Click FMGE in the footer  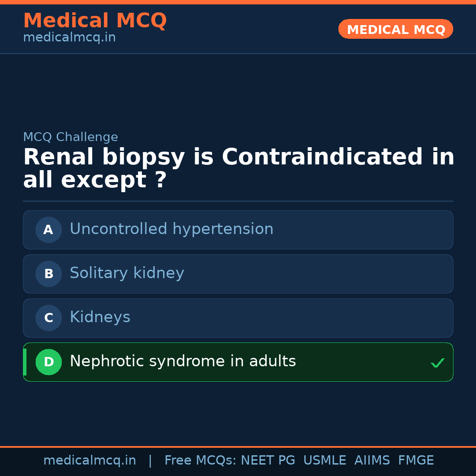coord(416,461)
